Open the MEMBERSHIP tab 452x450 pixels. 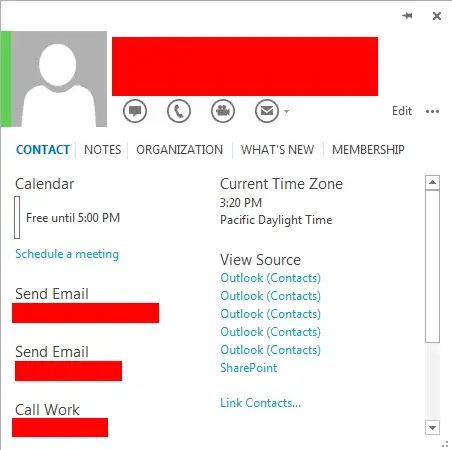tap(368, 150)
